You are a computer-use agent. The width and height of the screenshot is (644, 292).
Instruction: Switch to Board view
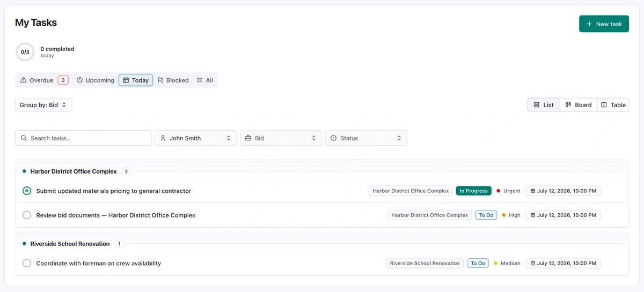click(x=579, y=105)
